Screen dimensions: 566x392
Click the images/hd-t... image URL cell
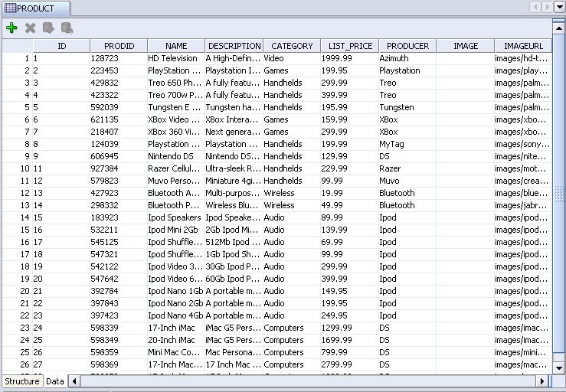point(523,58)
